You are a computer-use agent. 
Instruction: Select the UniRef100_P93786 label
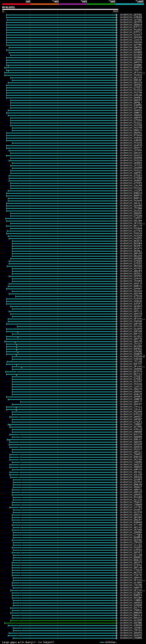[131, 93]
